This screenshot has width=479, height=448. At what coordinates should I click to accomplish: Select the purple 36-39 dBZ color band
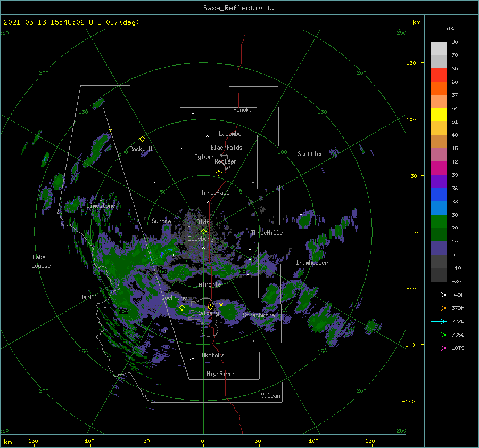[x=439, y=182]
